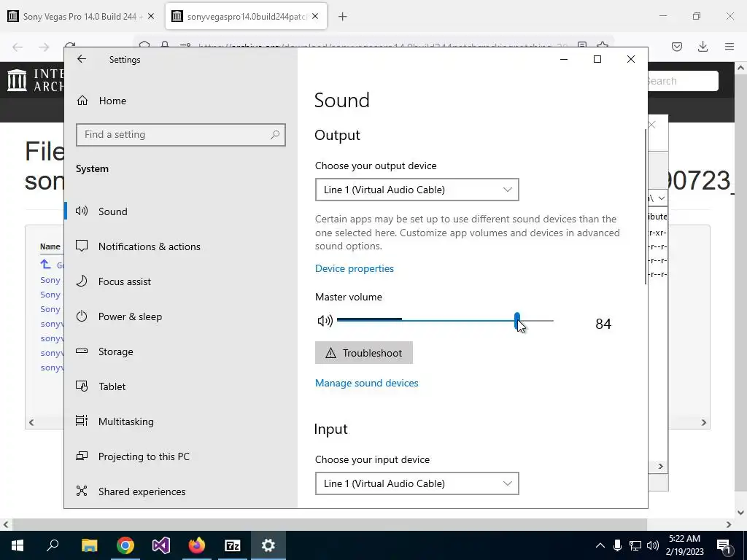Focus the Internet Archive search field

(683, 81)
